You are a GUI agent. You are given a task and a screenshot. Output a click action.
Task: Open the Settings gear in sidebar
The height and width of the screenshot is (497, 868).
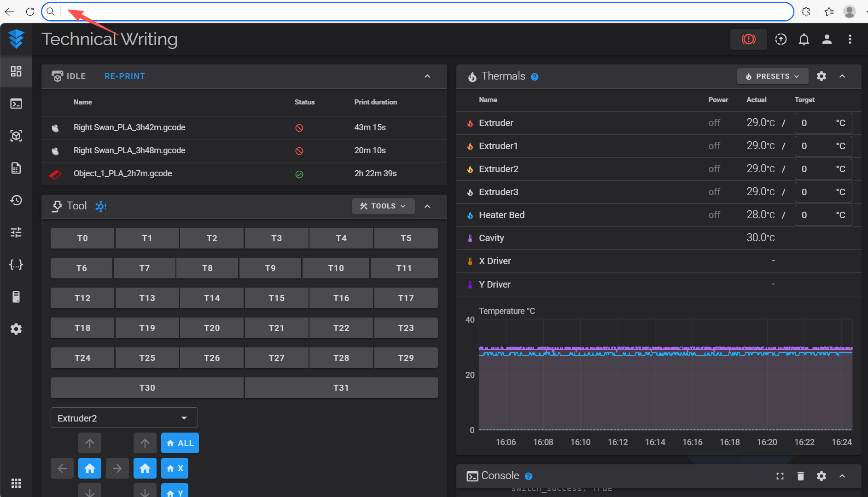pos(16,329)
